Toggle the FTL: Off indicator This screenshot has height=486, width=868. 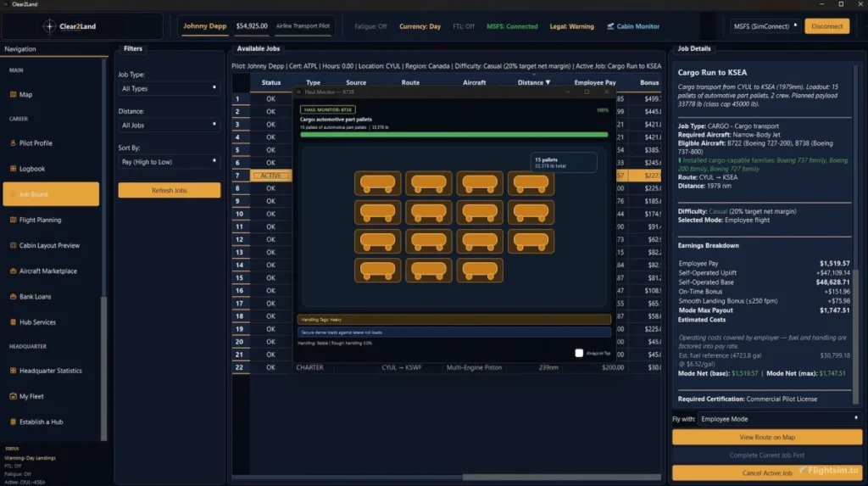point(464,26)
